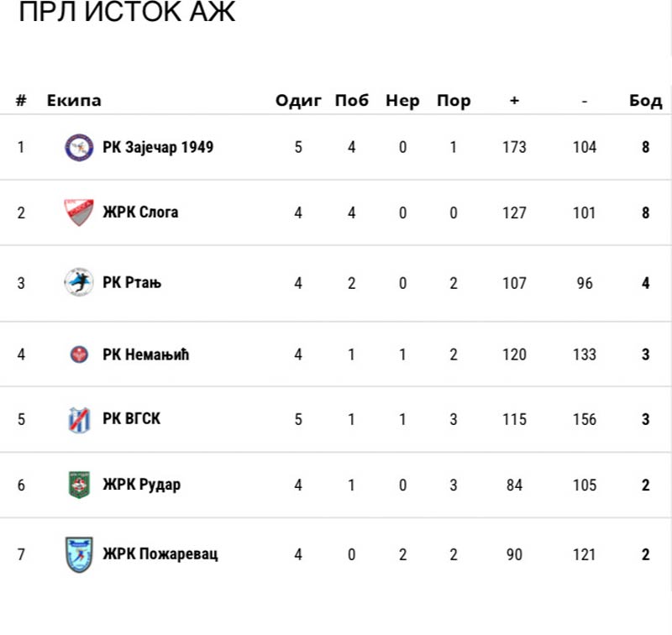Open the ЖРК Рудар team name
Viewport: 672px width, 635px height.
coord(141,485)
